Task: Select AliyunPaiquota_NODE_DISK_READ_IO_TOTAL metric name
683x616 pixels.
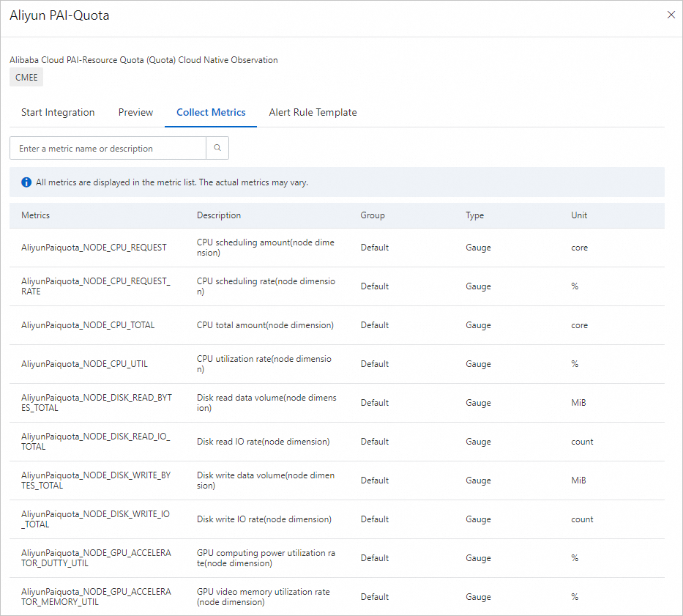Action: 96,442
